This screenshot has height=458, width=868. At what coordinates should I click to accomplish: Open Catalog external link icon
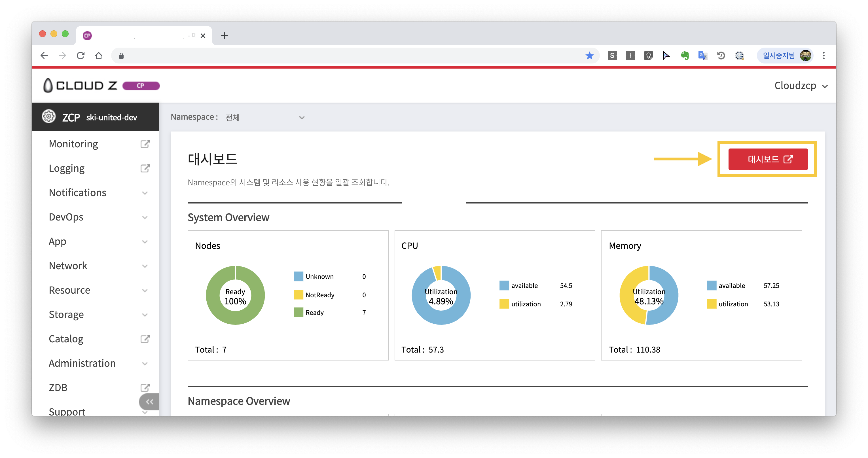click(145, 339)
